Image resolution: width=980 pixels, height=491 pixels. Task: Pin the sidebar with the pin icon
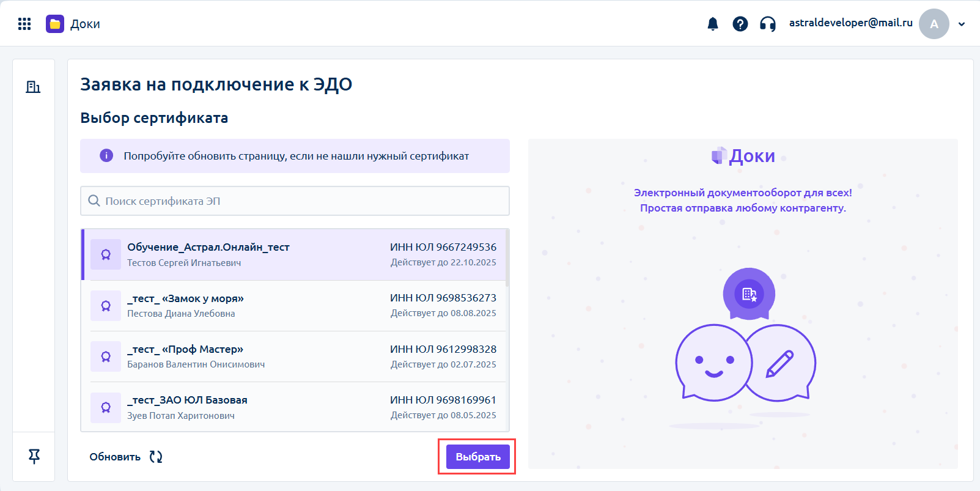(x=34, y=456)
